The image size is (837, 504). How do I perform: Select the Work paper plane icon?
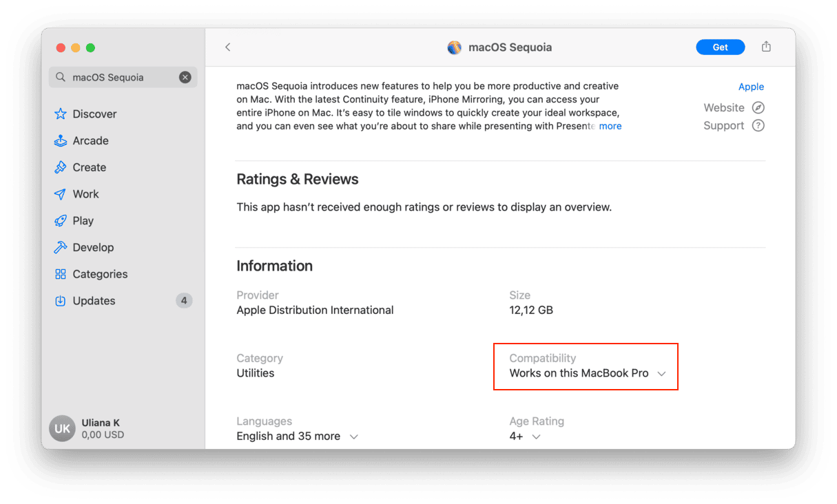(x=61, y=194)
